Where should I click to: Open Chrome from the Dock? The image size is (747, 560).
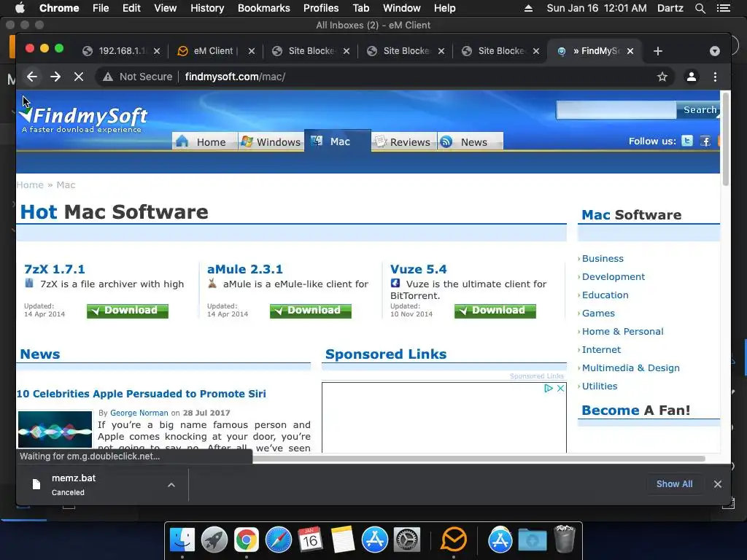pos(247,540)
